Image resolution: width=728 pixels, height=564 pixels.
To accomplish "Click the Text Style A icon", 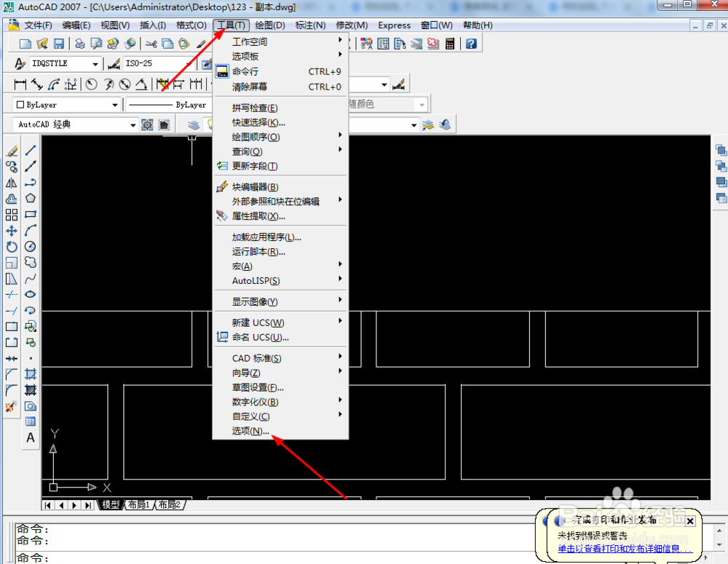I will coord(20,63).
